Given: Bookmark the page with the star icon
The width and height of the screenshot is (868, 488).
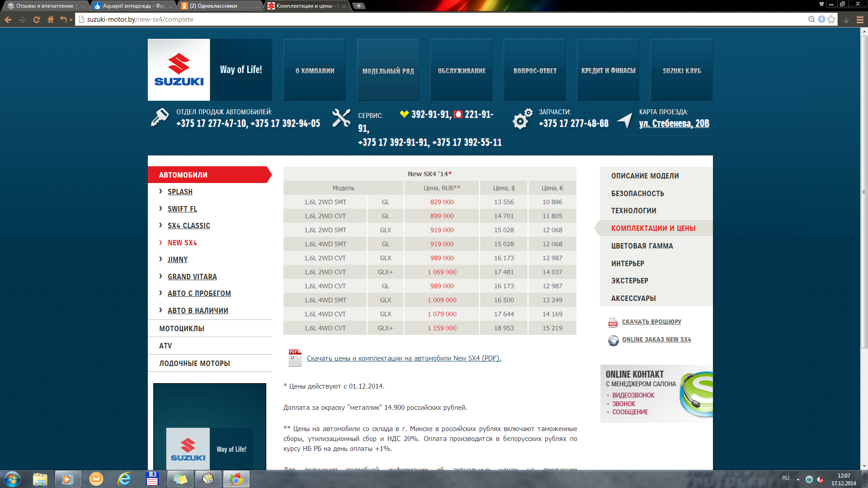Looking at the screenshot, I should tap(831, 19).
